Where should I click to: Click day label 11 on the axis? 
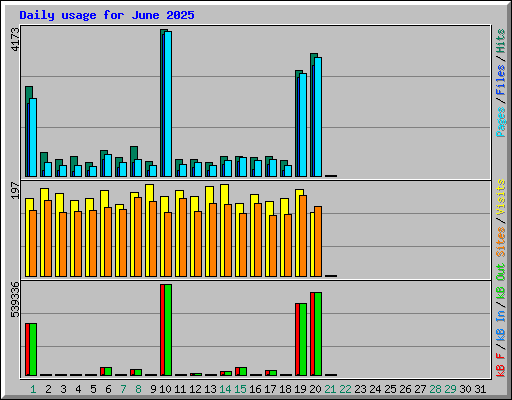180,389
